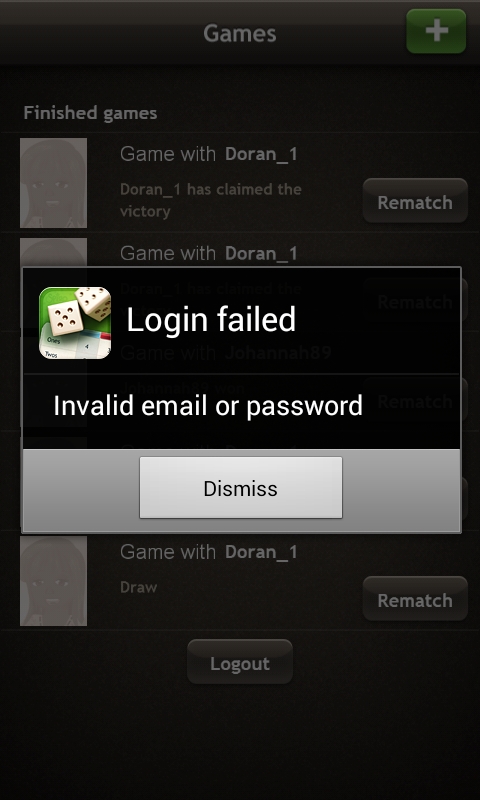Click the 'Doran_1 has claimed the victory' text

pos(211,200)
